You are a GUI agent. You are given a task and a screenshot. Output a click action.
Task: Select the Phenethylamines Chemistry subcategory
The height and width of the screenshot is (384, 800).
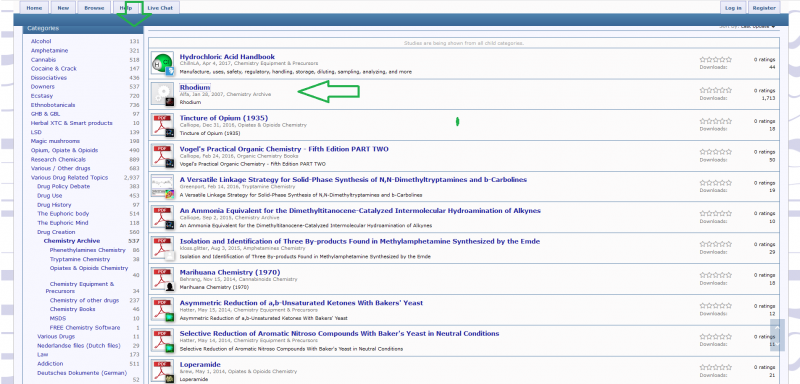87,250
